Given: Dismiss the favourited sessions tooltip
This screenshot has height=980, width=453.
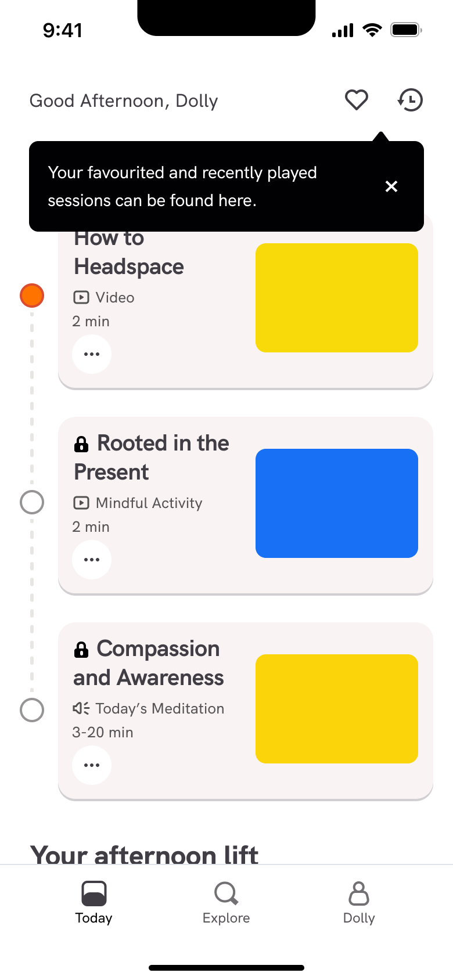Looking at the screenshot, I should click(391, 186).
